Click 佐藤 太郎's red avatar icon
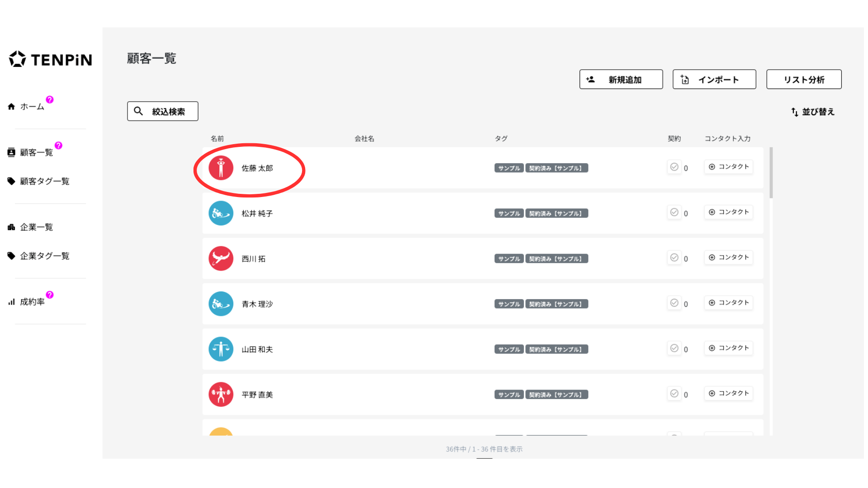The height and width of the screenshot is (488, 868). [x=221, y=168]
